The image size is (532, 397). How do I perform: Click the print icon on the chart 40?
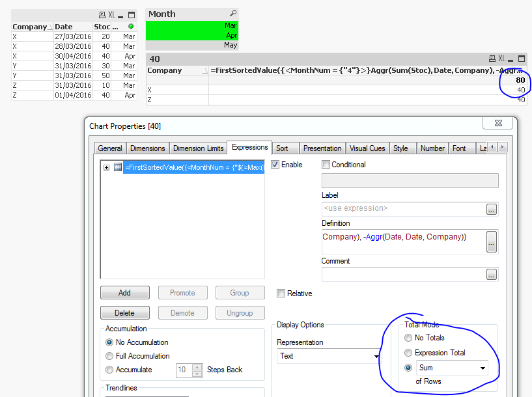[492, 59]
